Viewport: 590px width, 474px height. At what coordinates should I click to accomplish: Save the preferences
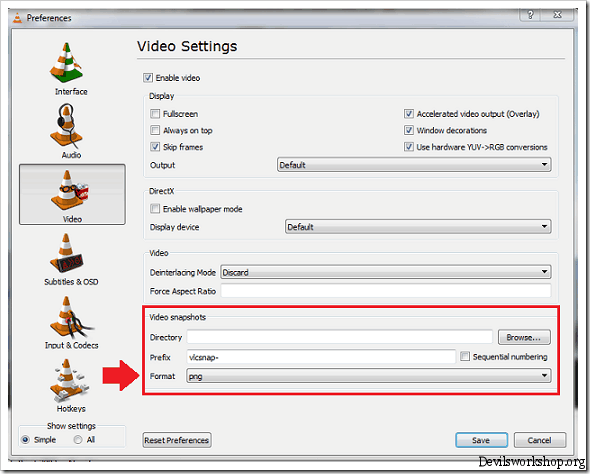click(x=481, y=440)
